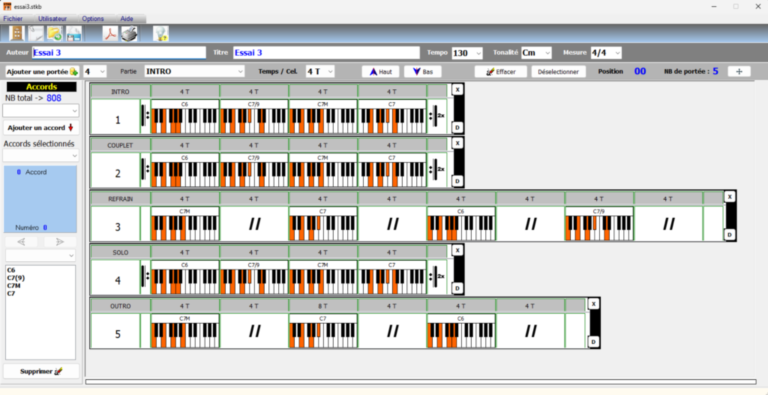This screenshot has height=395, width=768.
Task: Click the X on the REFRAIN staff
Action: point(730,197)
